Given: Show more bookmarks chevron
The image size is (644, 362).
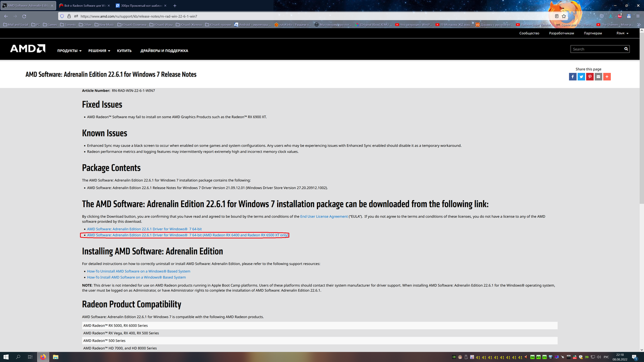Looking at the screenshot, I should (x=638, y=24).
